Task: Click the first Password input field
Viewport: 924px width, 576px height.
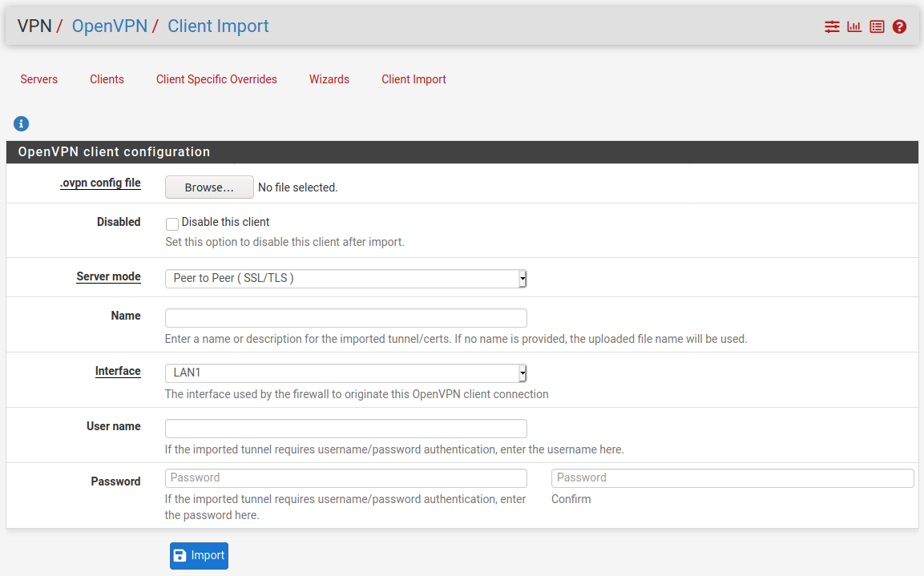Action: pyautogui.click(x=345, y=477)
